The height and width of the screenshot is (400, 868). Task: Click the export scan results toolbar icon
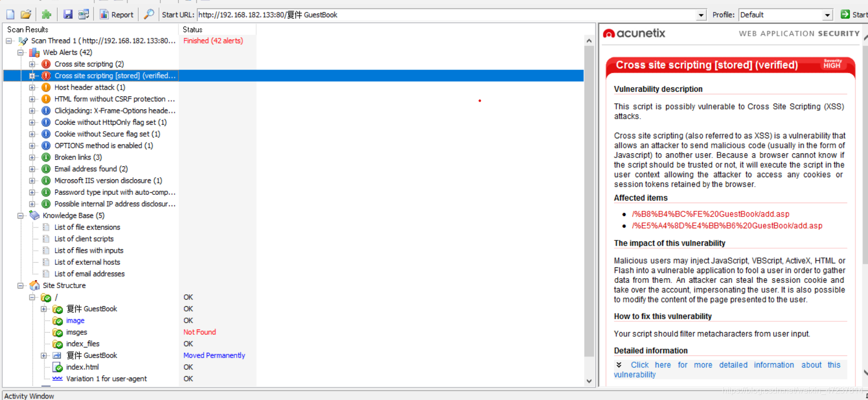[x=83, y=15]
